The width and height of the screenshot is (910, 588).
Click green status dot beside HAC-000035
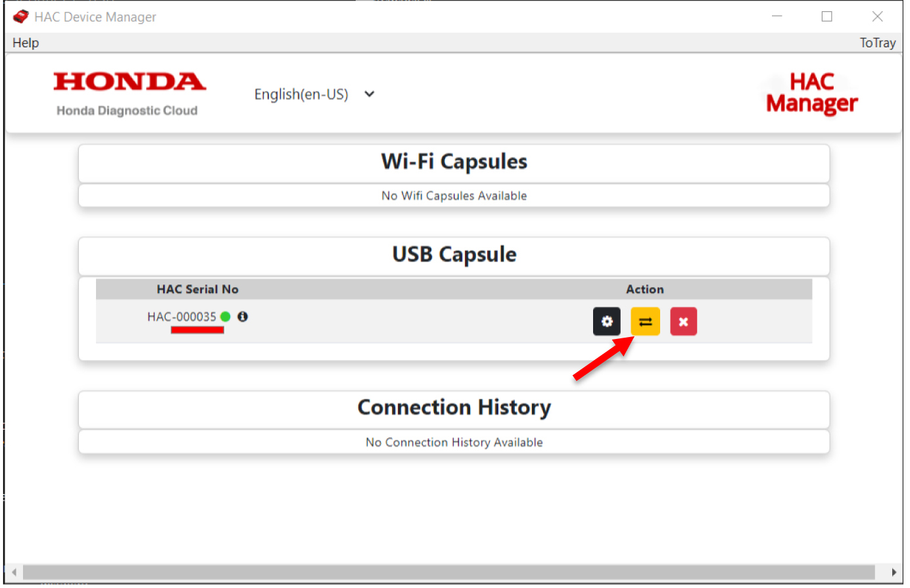point(226,317)
